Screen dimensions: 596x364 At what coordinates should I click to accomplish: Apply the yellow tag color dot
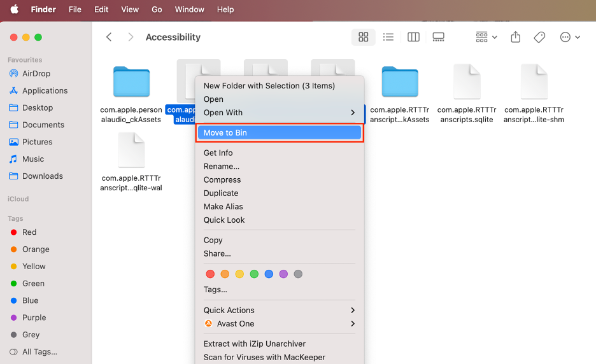239,274
